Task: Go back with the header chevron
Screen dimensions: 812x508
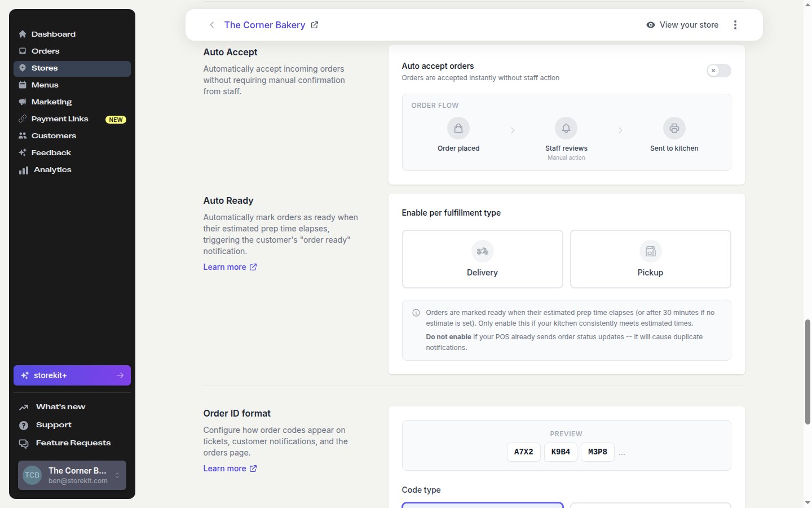Action: pos(212,25)
